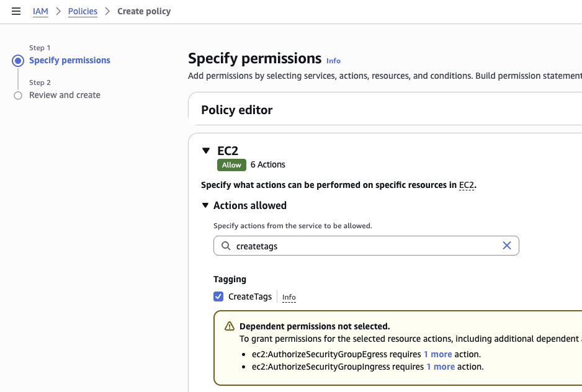Image resolution: width=582 pixels, height=392 pixels.
Task: Click the warning triangle in the dependent permissions alert
Action: 230,326
